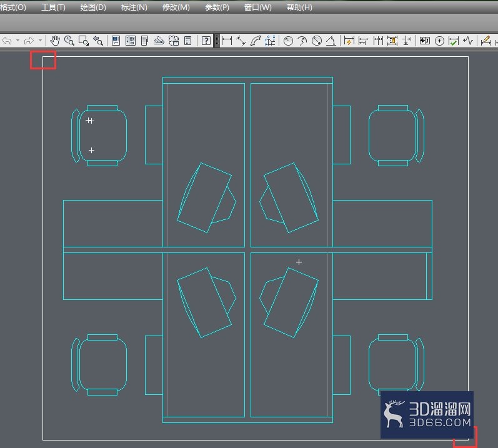The image size is (498, 448).
Task: Activate the Zoom Realtime tool
Action: click(69, 41)
